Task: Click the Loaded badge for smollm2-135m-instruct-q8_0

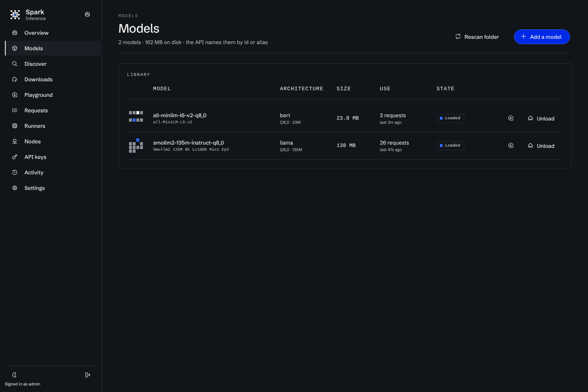Action: pos(450,145)
